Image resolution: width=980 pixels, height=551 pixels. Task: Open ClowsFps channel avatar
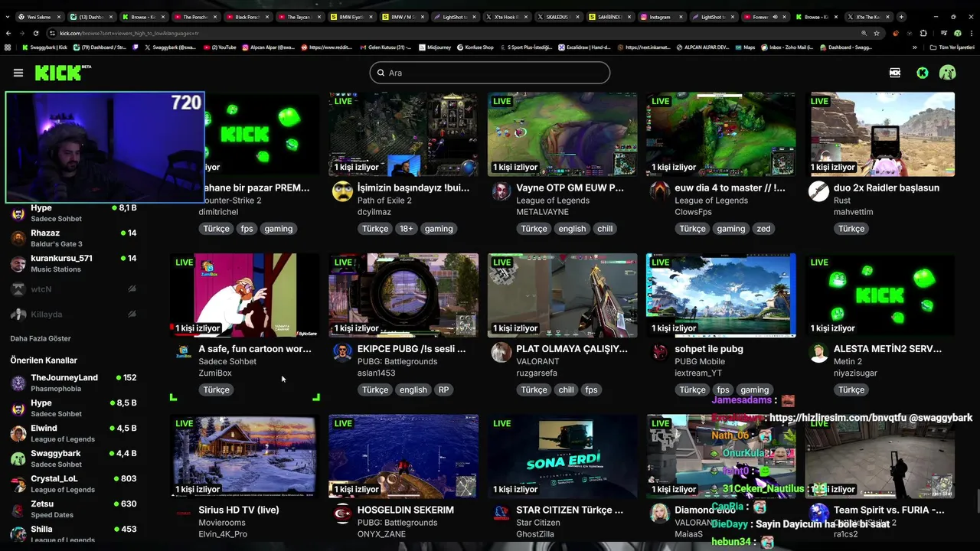(x=660, y=191)
